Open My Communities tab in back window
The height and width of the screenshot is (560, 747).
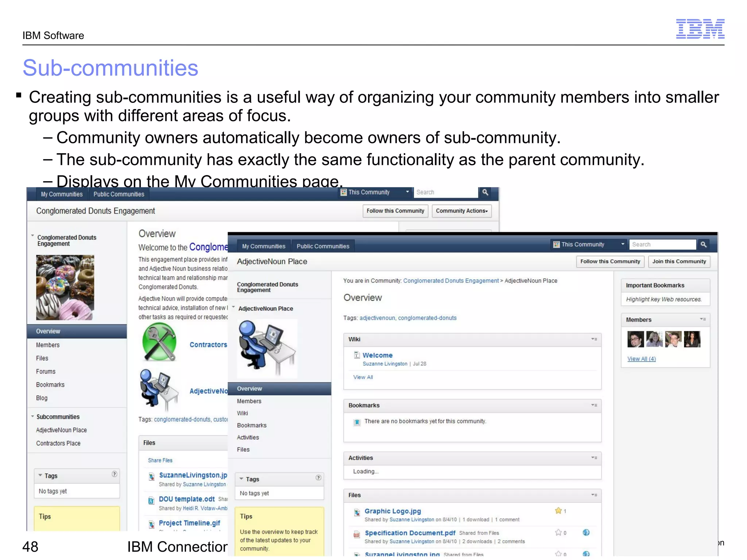point(62,194)
